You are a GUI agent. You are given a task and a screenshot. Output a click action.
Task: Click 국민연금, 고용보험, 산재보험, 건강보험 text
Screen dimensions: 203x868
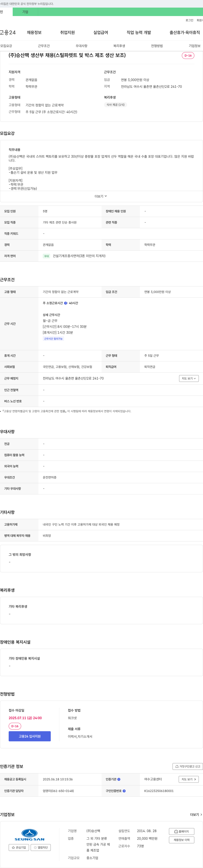(x=67, y=367)
